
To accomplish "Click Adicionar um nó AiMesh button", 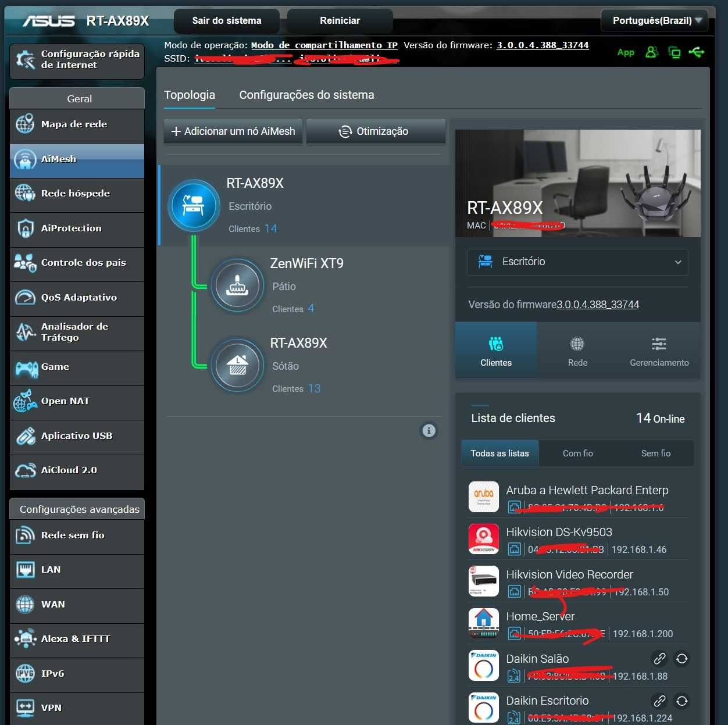I will point(234,131).
